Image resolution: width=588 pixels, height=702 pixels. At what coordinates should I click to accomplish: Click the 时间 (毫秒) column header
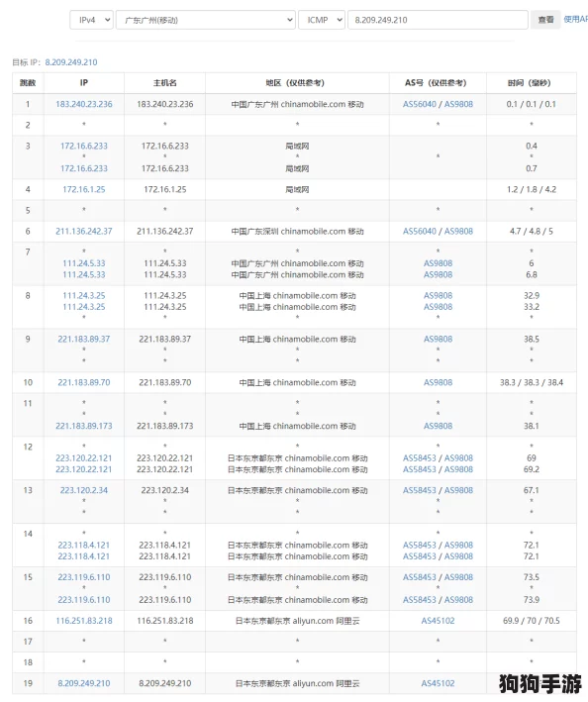(532, 83)
